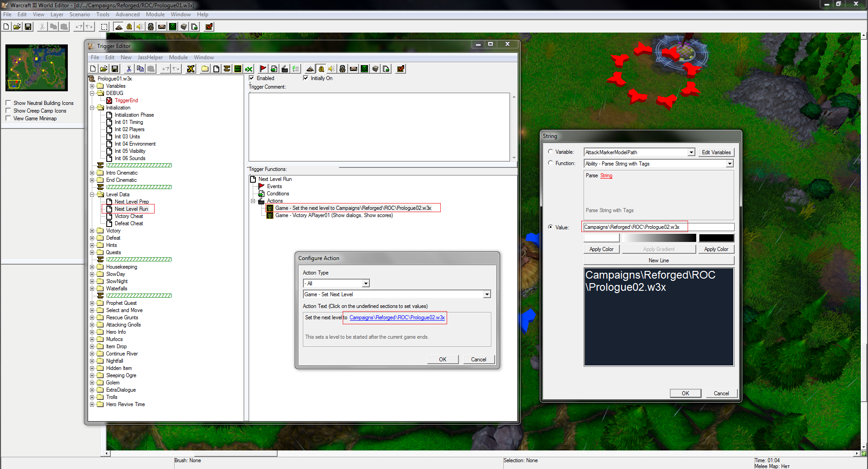
Task: Uncheck the Enabled trigger checkbox
Action: coord(252,78)
